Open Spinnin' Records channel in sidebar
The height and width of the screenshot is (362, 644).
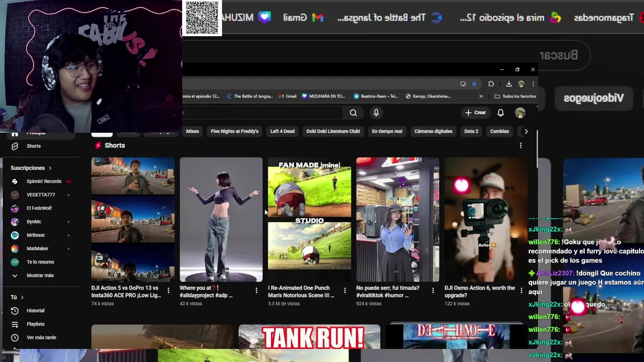click(44, 182)
